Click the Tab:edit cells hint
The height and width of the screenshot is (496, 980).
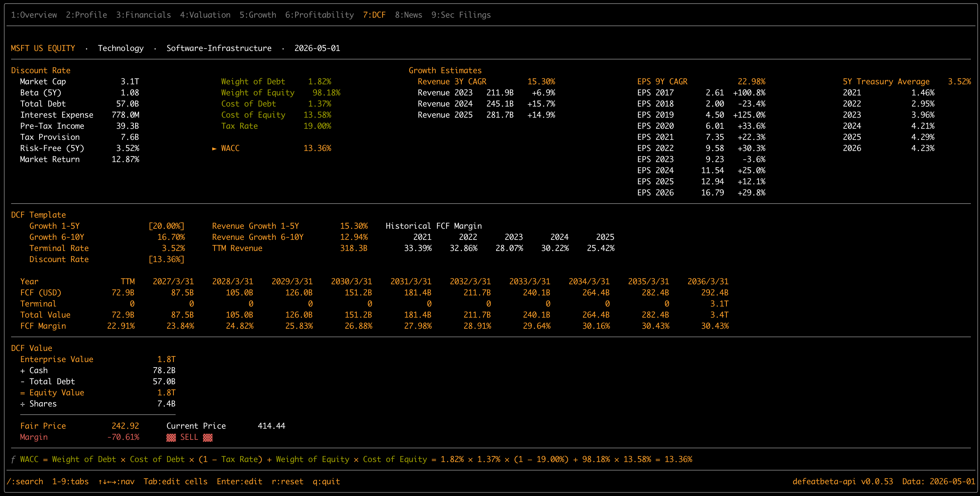pos(175,482)
